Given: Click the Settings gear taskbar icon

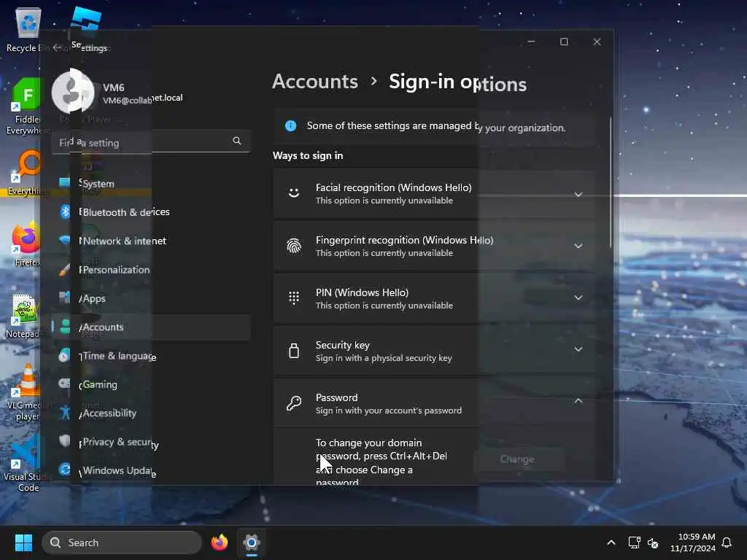Looking at the screenshot, I should (252, 542).
